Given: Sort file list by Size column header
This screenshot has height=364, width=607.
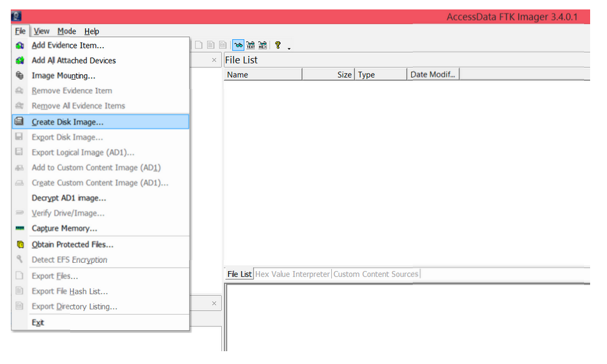Looking at the screenshot, I should tap(328, 75).
